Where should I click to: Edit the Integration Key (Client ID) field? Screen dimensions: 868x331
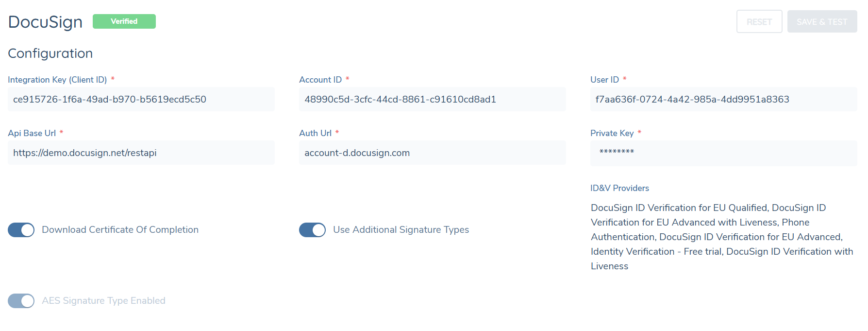141,99
